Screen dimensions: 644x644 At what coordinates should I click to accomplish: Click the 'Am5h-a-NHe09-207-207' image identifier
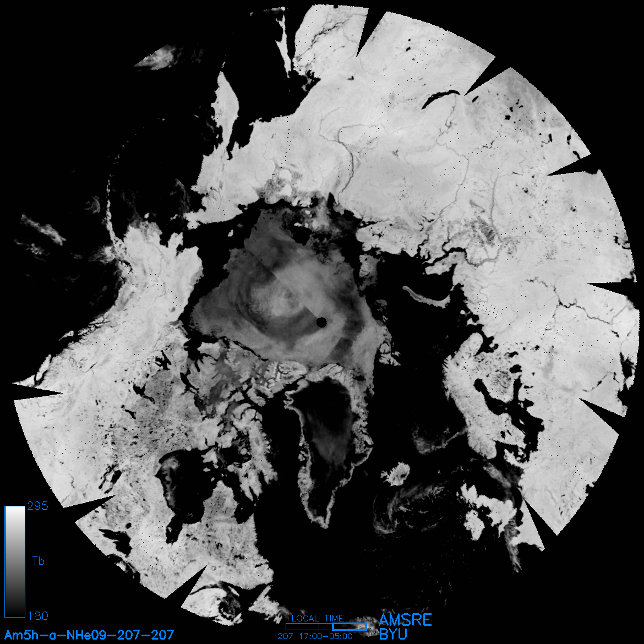pos(89,635)
